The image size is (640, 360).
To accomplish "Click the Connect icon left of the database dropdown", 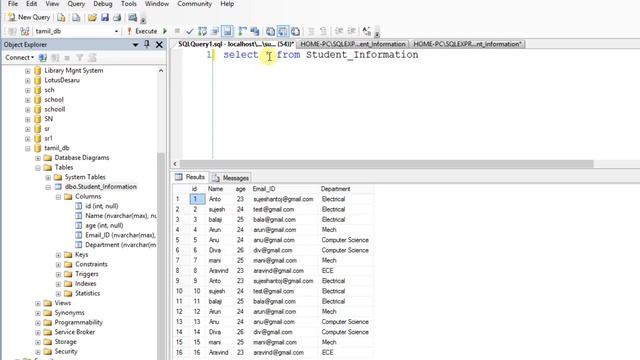I will (x=12, y=31).
